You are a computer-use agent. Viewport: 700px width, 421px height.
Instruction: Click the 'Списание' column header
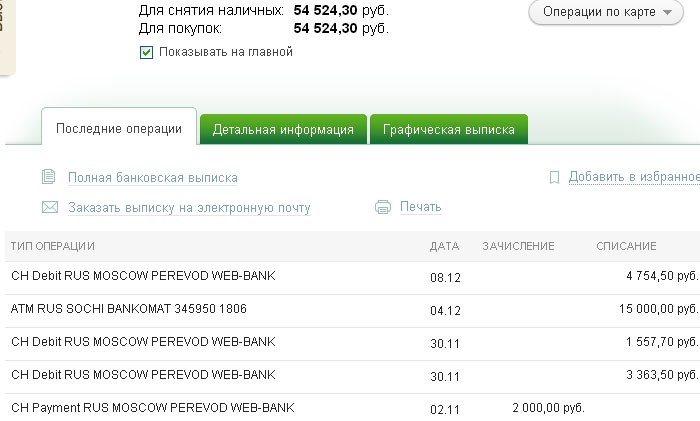626,246
